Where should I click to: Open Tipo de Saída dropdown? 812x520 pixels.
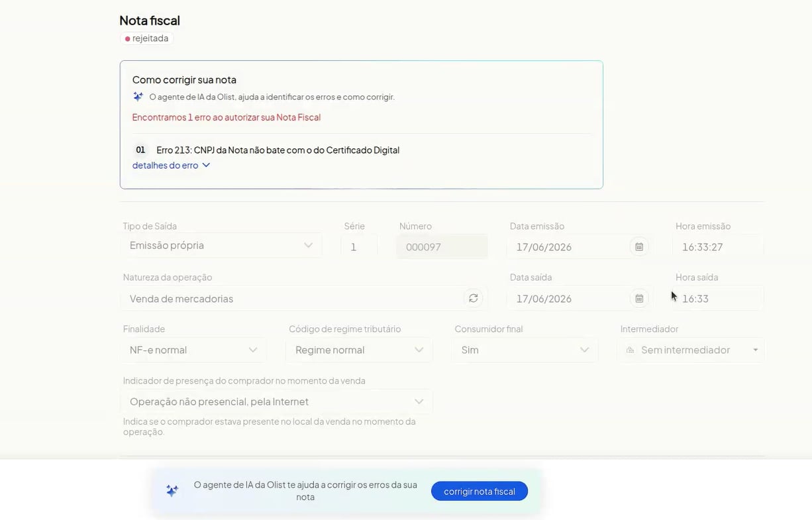221,245
